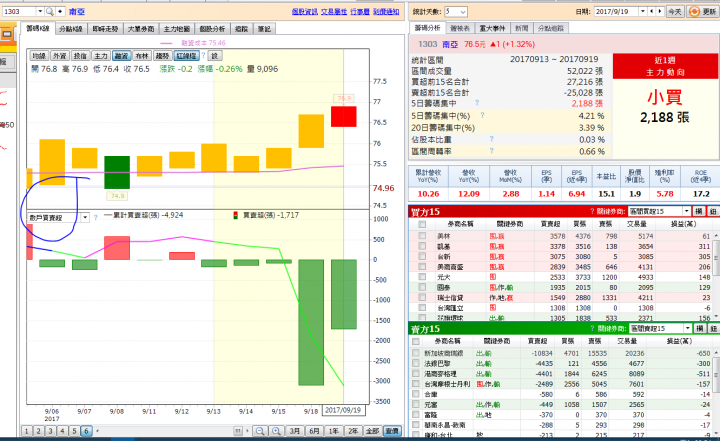
Task: Click the 今天 today button
Action: pos(675,11)
